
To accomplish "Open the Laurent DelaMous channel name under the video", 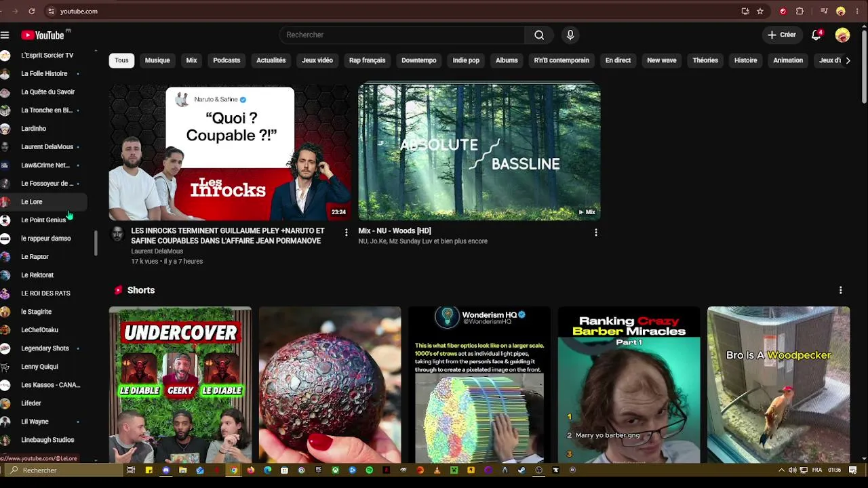I will [x=157, y=251].
